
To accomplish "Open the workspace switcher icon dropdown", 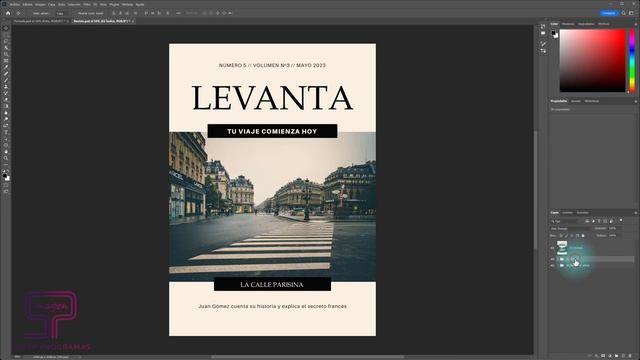I will point(631,13).
